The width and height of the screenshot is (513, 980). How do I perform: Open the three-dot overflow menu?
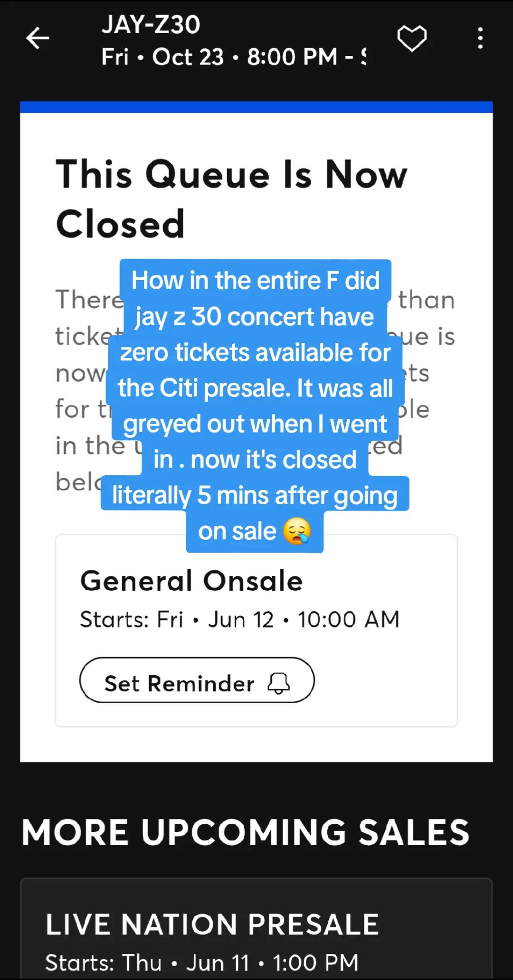pos(480,38)
